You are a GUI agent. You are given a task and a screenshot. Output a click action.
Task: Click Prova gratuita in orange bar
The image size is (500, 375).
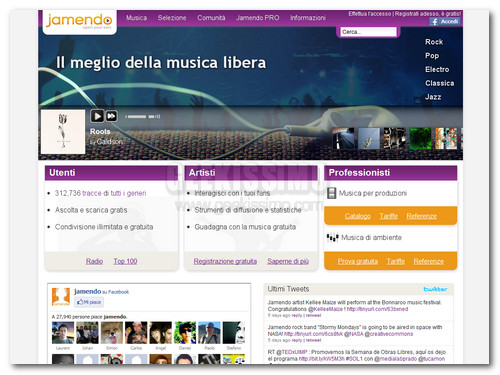358,261
